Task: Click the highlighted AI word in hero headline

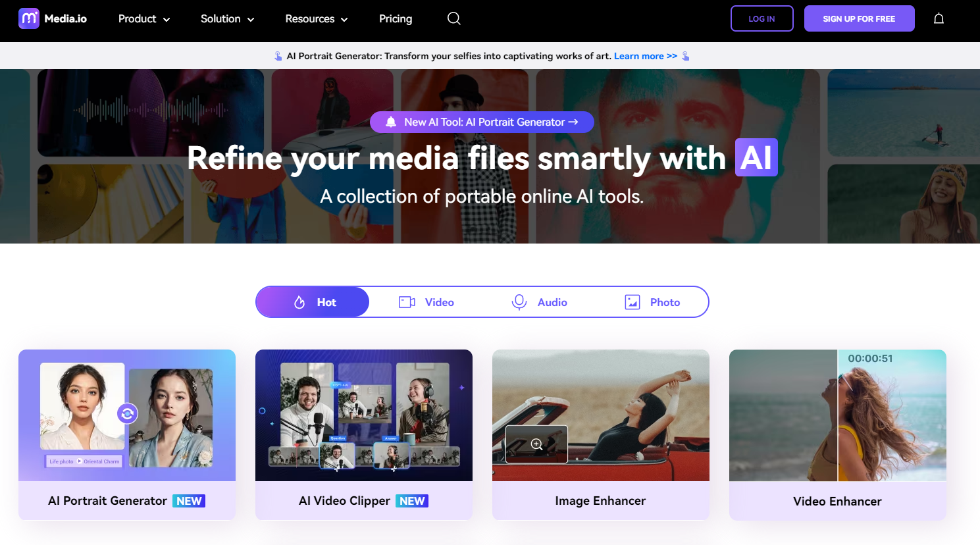Action: pyautogui.click(x=756, y=157)
